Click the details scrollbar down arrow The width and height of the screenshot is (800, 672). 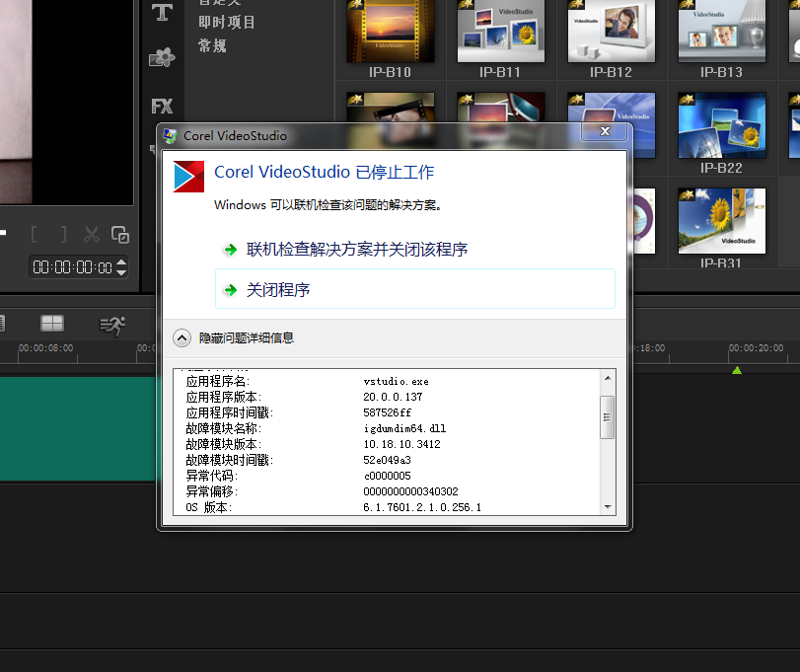(x=607, y=506)
